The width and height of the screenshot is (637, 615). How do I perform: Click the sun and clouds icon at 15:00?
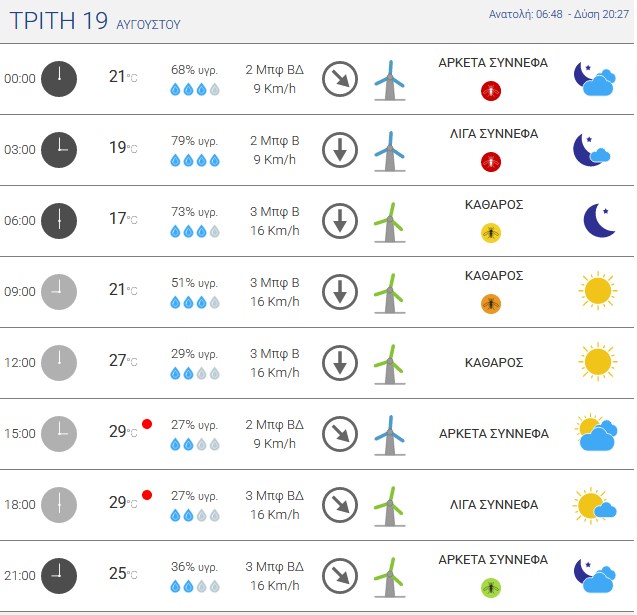pyautogui.click(x=596, y=432)
